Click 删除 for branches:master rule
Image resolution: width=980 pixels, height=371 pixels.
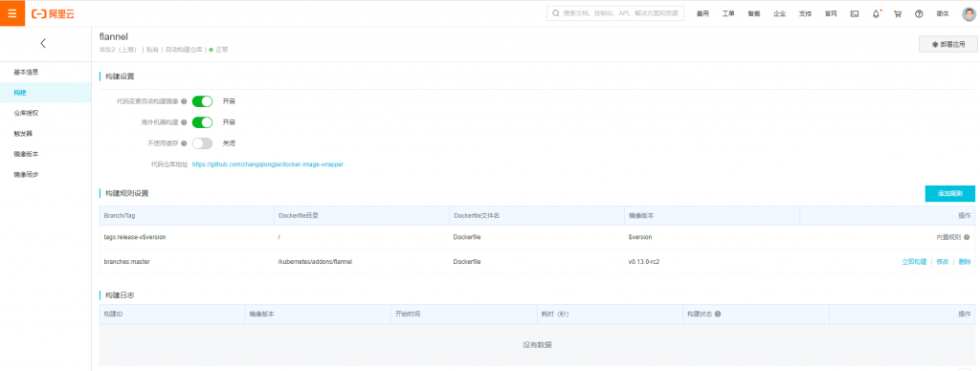pos(965,262)
